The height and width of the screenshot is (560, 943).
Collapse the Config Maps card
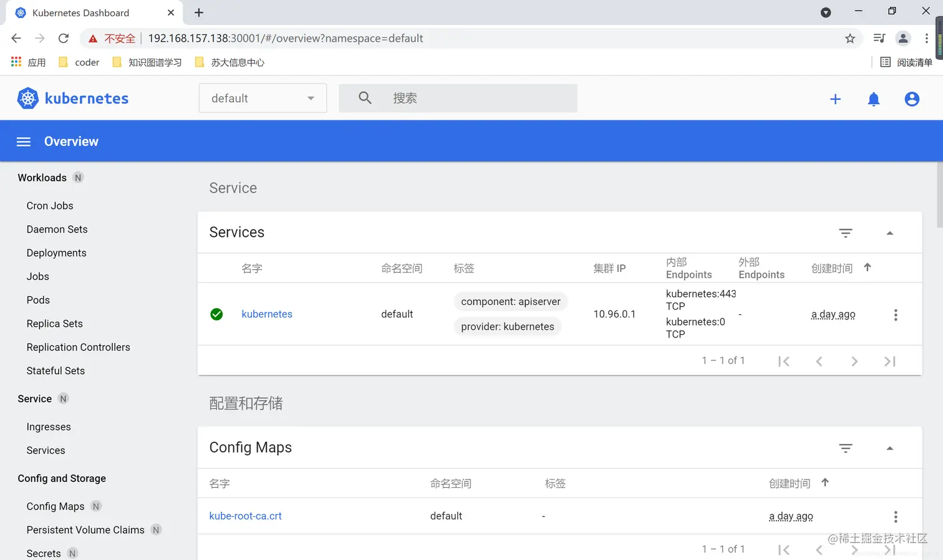[890, 448]
